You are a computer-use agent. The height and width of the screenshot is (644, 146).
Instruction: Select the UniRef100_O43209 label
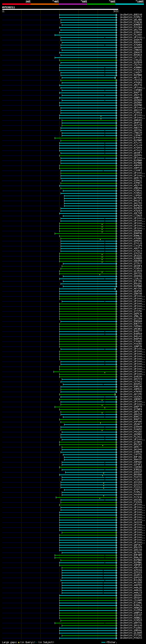point(131,522)
